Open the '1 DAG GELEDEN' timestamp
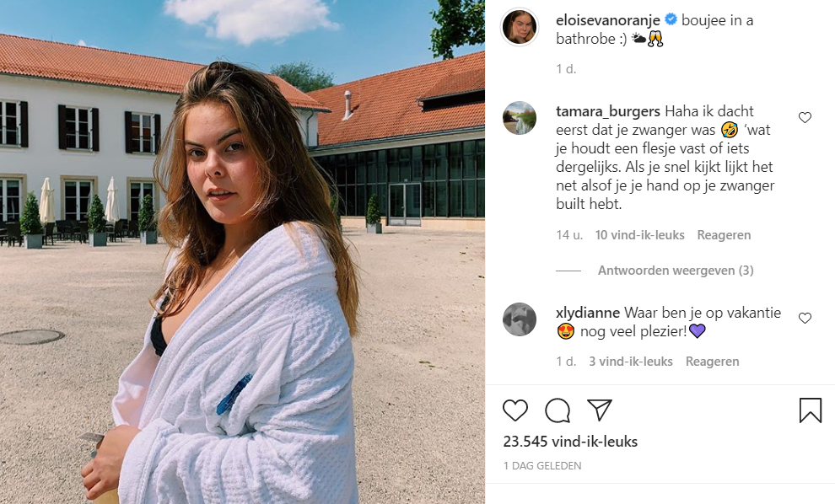Image resolution: width=835 pixels, height=504 pixels. pos(542,466)
